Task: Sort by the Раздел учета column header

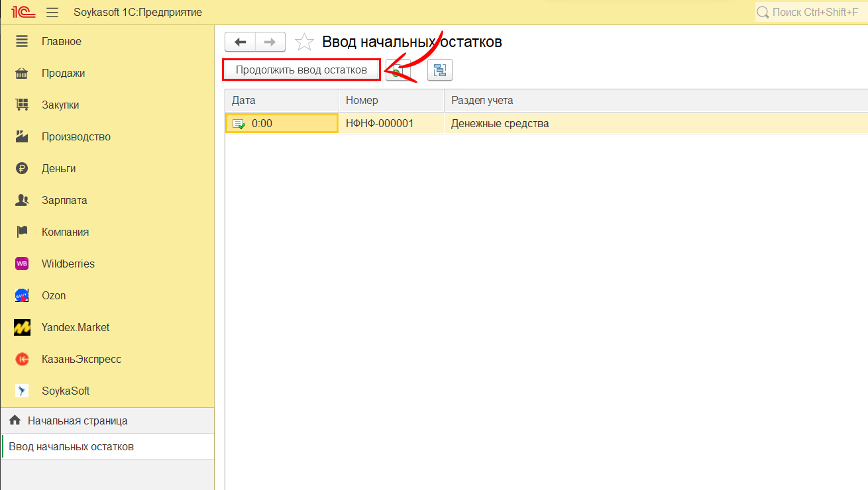Action: [656, 101]
